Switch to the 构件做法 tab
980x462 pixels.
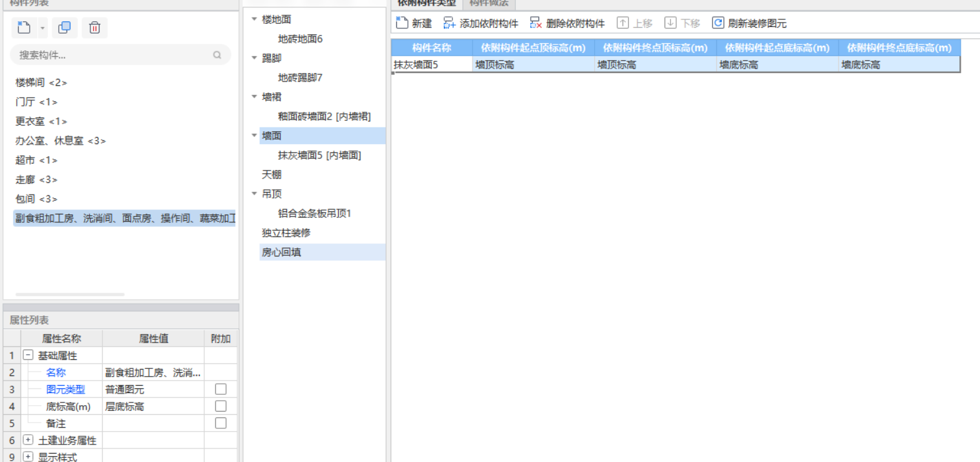488,3
